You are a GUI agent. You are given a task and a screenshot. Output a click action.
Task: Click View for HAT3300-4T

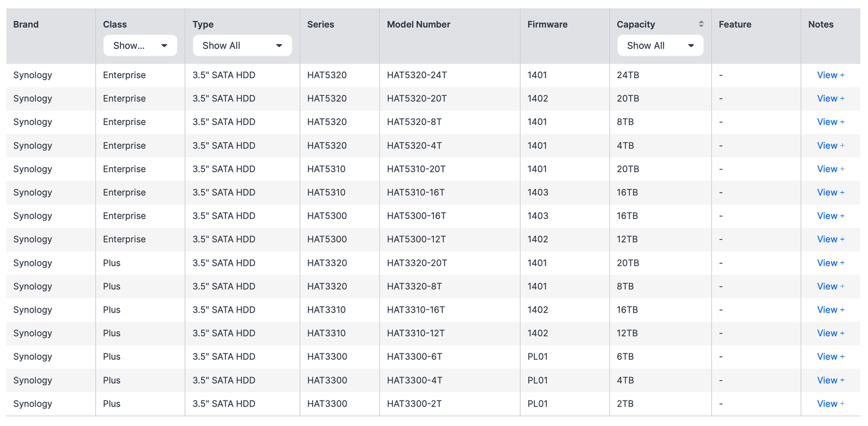click(831, 380)
